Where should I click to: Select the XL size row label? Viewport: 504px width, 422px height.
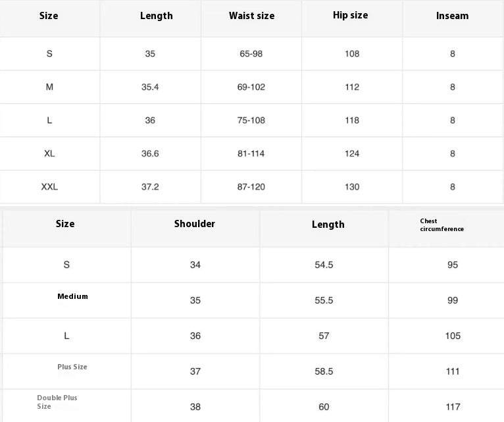[x=49, y=153]
